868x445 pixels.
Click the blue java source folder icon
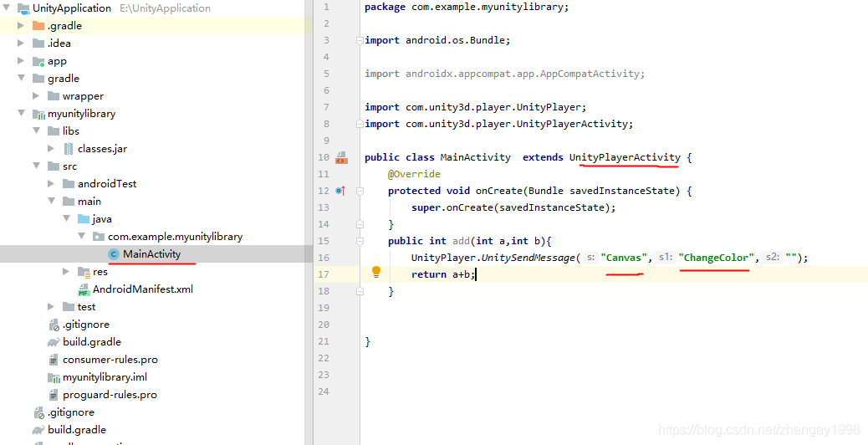84,218
